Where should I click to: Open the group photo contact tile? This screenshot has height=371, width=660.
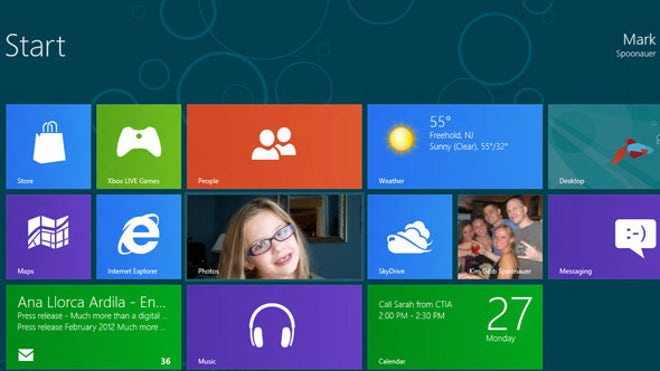[x=500, y=236]
